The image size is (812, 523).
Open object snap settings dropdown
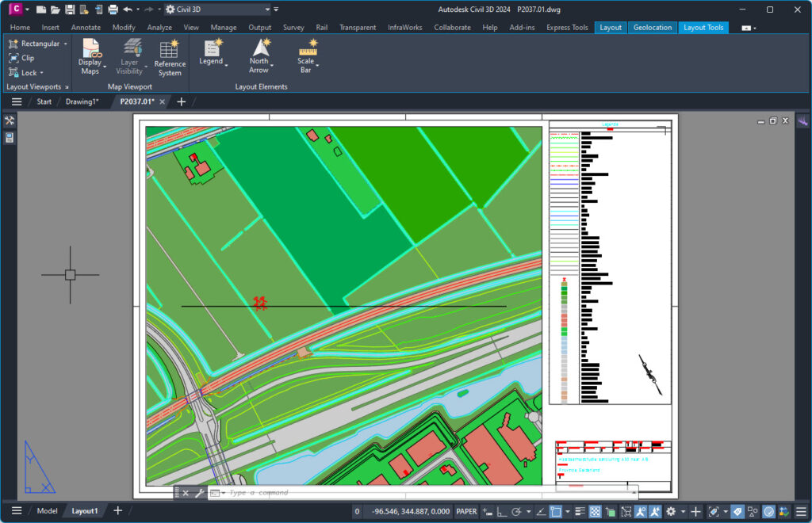coord(568,512)
